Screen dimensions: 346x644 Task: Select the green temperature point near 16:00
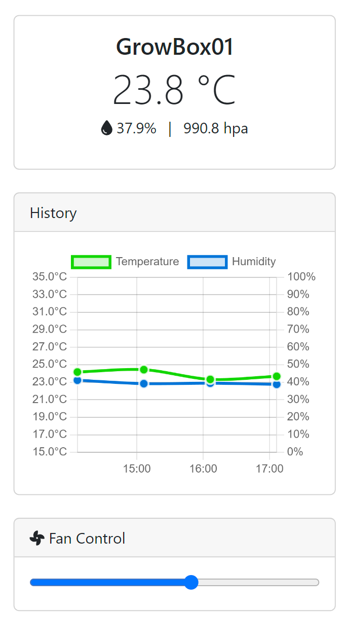pyautogui.click(x=210, y=379)
